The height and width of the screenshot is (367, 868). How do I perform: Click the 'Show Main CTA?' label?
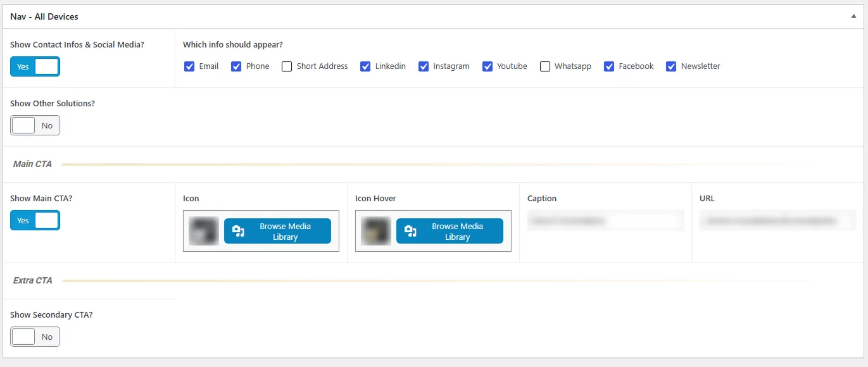(x=41, y=199)
